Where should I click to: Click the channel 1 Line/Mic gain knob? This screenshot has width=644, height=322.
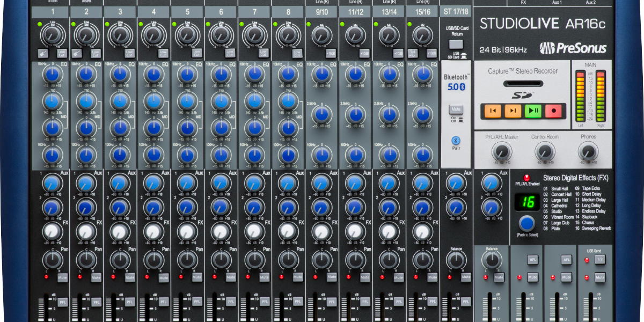(52, 35)
